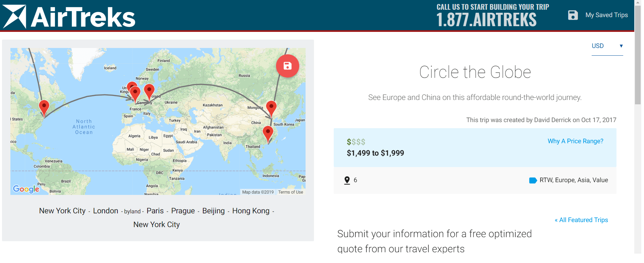The height and width of the screenshot is (263, 644).
Task: Click the save icon next to My Saved Trips
Action: [573, 15]
